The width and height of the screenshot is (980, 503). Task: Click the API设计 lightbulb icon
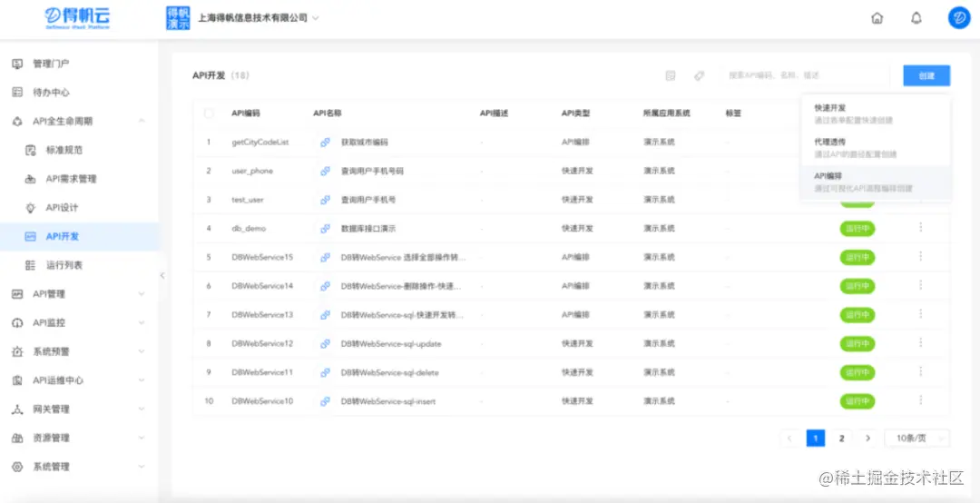[x=30, y=208]
